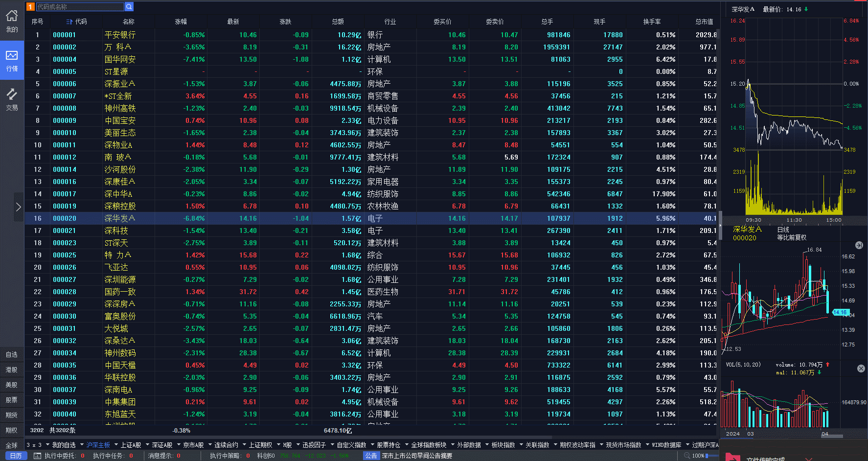Adjust the 100% zoom slider in the status bar
Viewport: 868px width, 461px height.
[712, 456]
